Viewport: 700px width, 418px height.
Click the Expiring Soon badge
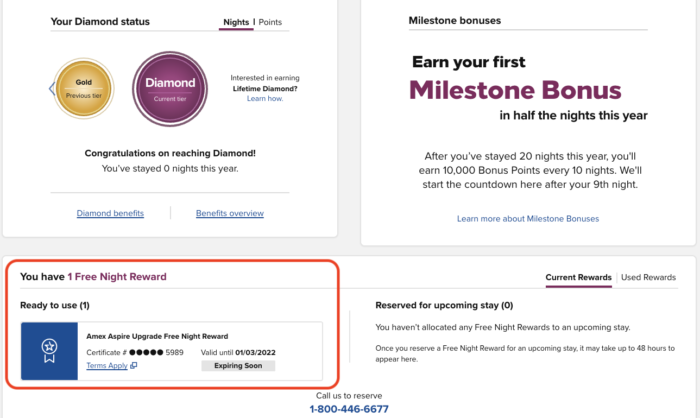click(x=238, y=366)
